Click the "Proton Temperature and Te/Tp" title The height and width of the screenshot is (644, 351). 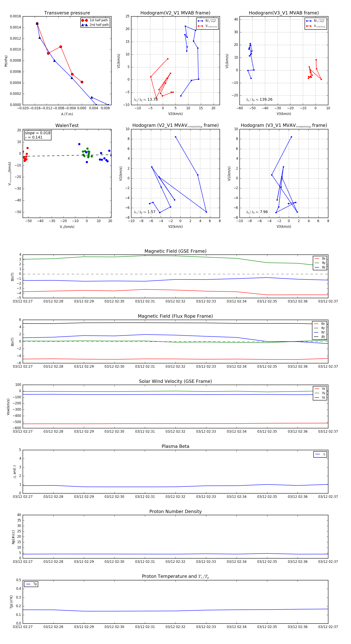pos(175,576)
